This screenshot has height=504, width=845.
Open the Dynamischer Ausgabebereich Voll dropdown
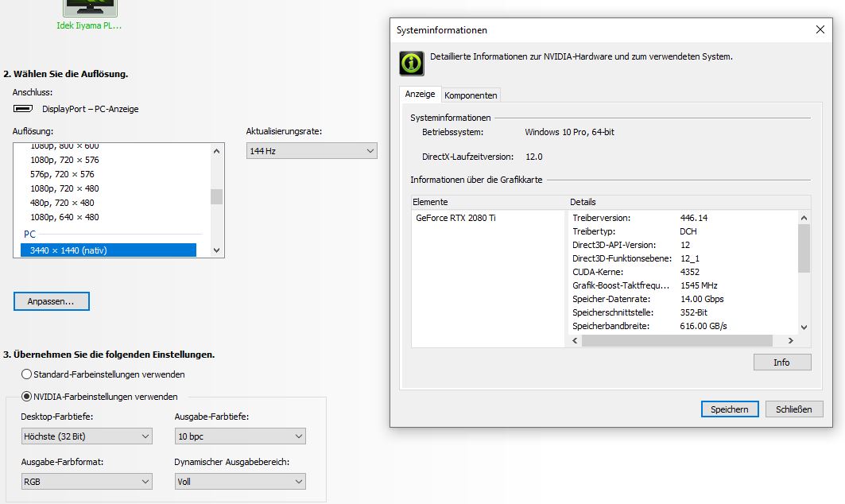click(240, 482)
